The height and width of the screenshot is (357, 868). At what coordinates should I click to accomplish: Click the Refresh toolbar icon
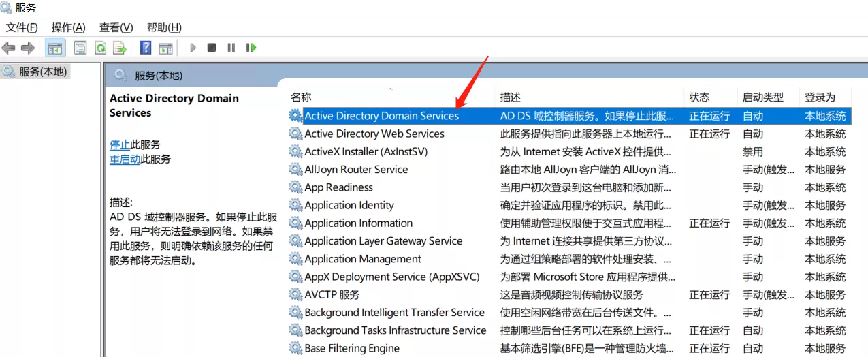[100, 48]
